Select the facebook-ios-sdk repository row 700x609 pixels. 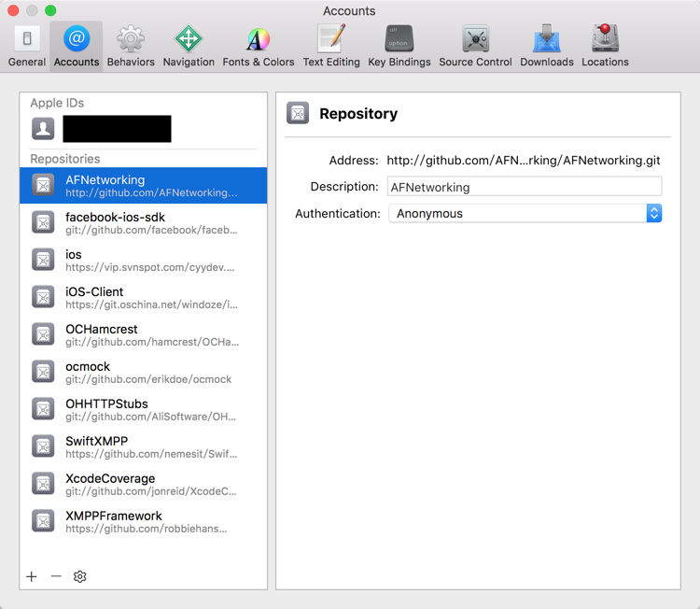point(144,223)
